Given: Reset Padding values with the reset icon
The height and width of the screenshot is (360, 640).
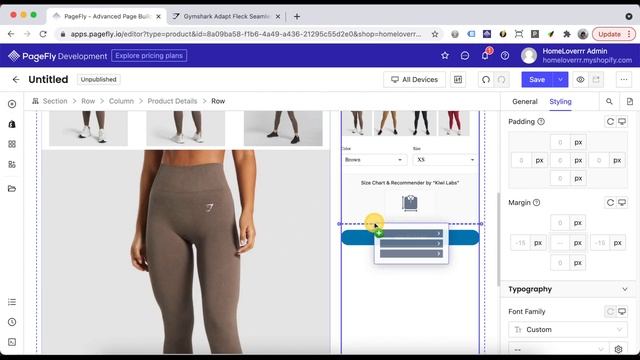Looking at the screenshot, I should 610,122.
